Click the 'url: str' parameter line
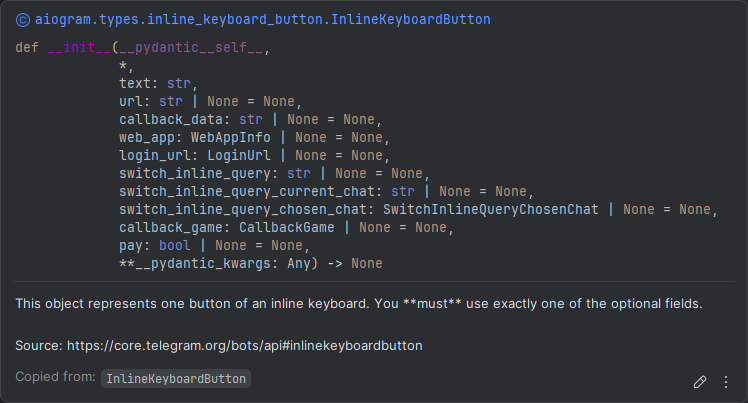Viewport: 748px width, 403px height. 210,102
